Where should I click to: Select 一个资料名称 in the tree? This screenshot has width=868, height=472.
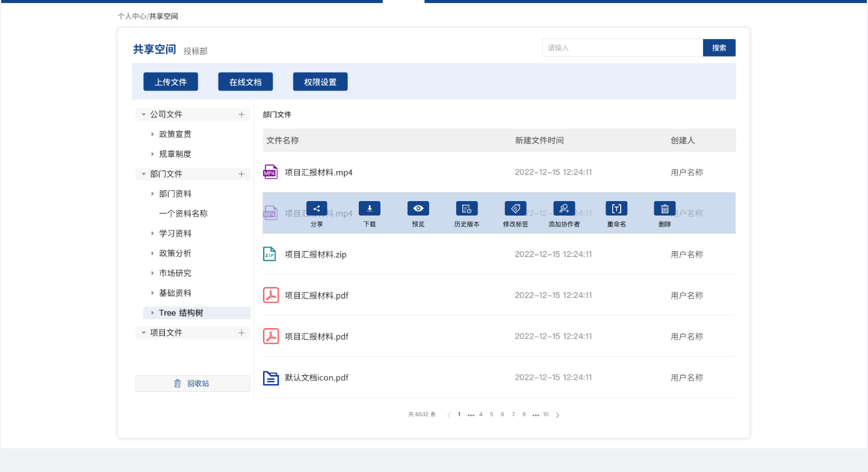[x=183, y=214]
